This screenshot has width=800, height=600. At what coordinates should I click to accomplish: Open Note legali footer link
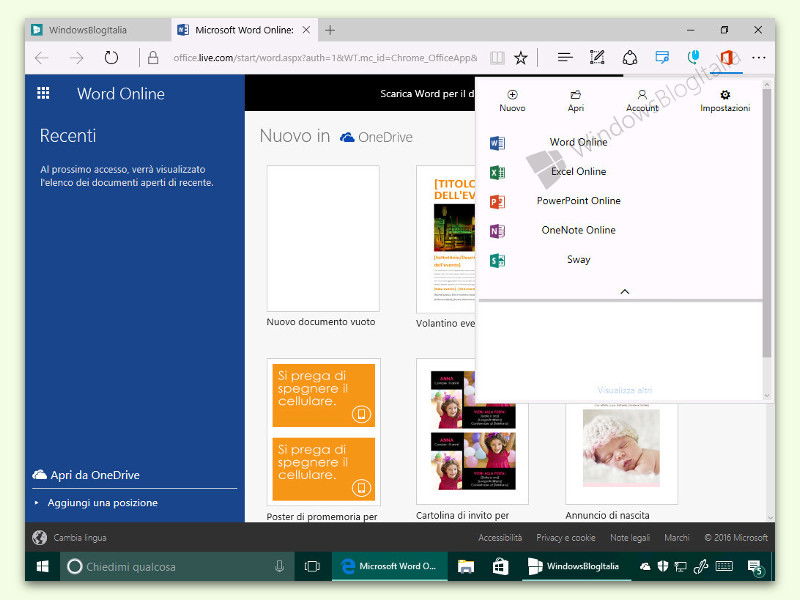(x=630, y=537)
